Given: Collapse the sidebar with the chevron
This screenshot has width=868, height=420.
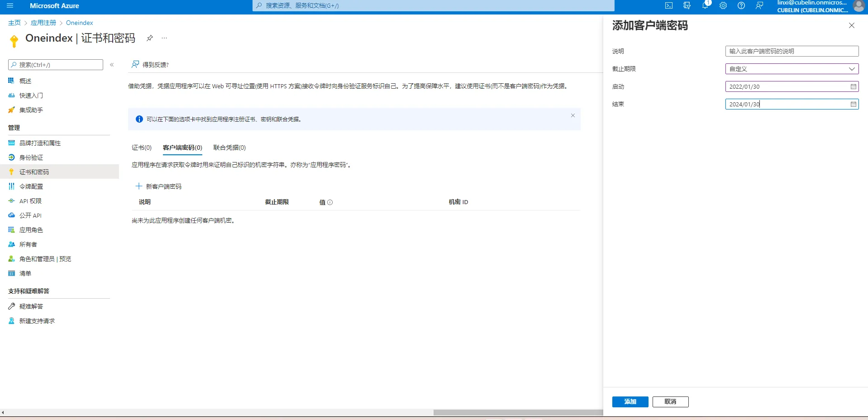Looking at the screenshot, I should (x=112, y=65).
